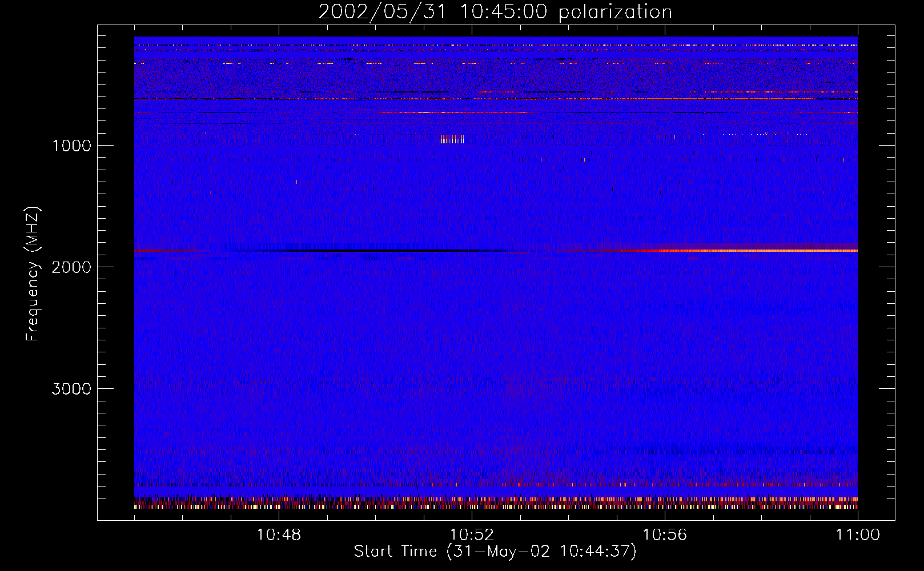This screenshot has width=924, height=571.
Task: Click the 10:48 time tick label
Action: (x=279, y=535)
